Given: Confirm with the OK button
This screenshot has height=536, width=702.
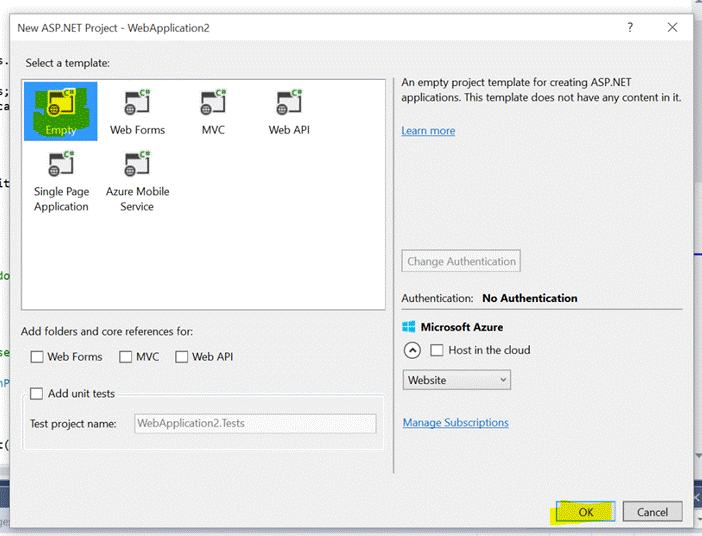Looking at the screenshot, I should click(585, 512).
